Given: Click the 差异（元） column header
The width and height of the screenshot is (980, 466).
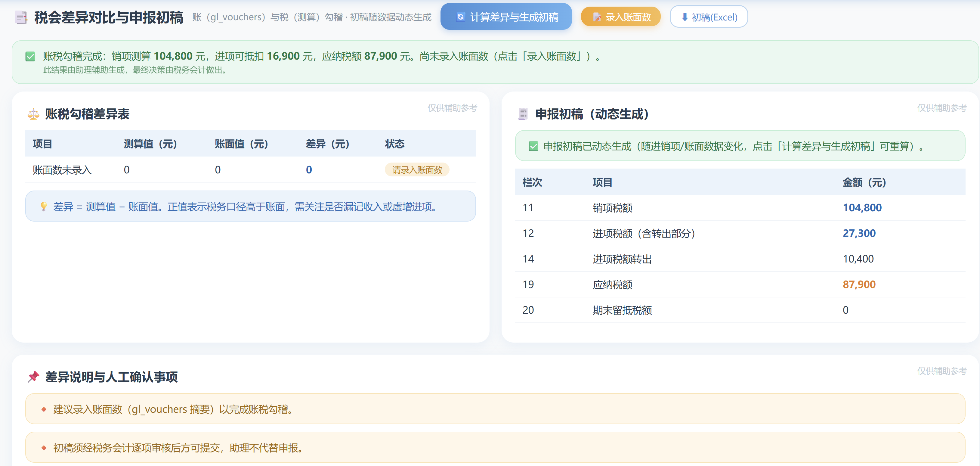Looking at the screenshot, I should 328,144.
